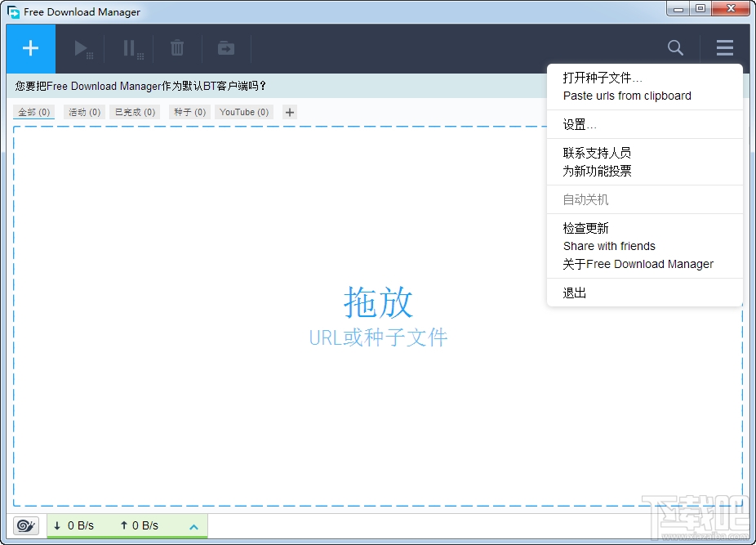Click the 拖放 drag-and-drop area

pos(378,305)
